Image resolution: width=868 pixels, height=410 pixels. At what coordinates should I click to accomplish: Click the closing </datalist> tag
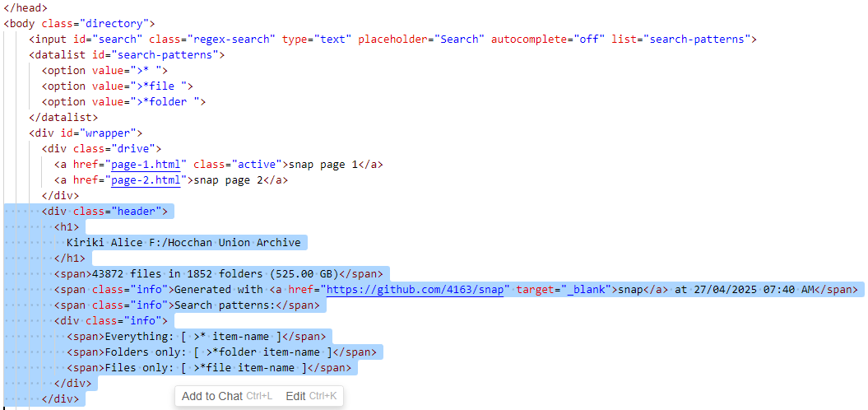(x=63, y=118)
